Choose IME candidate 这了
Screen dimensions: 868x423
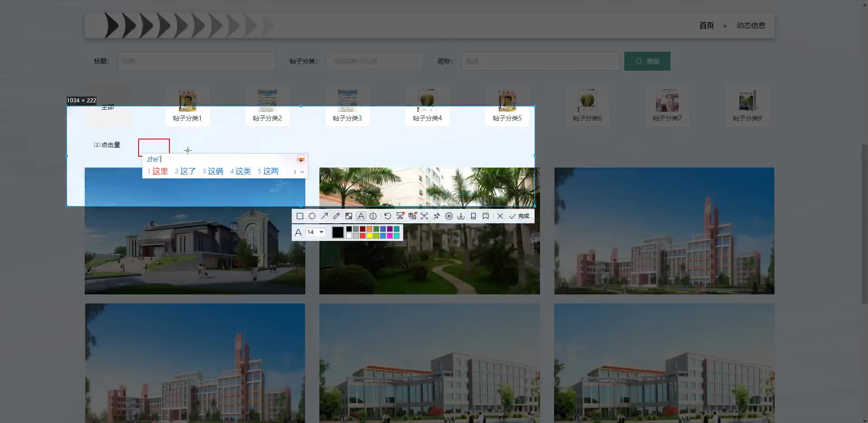coord(185,171)
